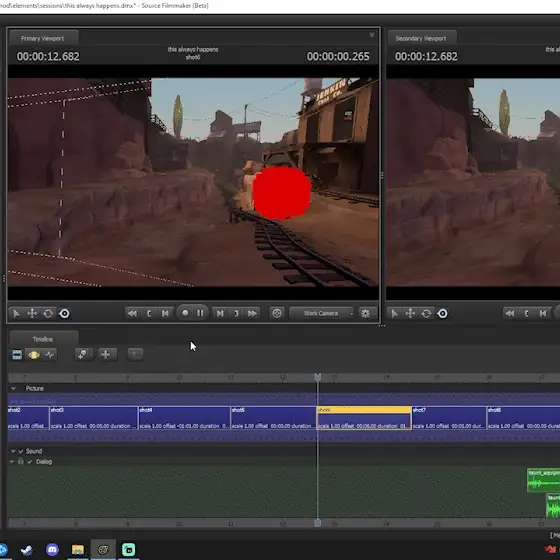The width and height of the screenshot is (560, 560).
Task: Toggle the Dialog track checkmark
Action: tap(30, 462)
